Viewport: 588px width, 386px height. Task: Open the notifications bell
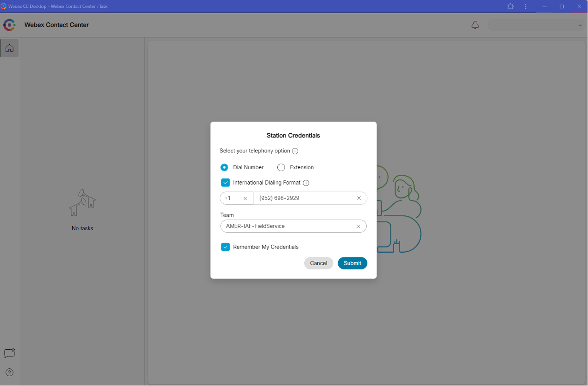[x=475, y=25]
